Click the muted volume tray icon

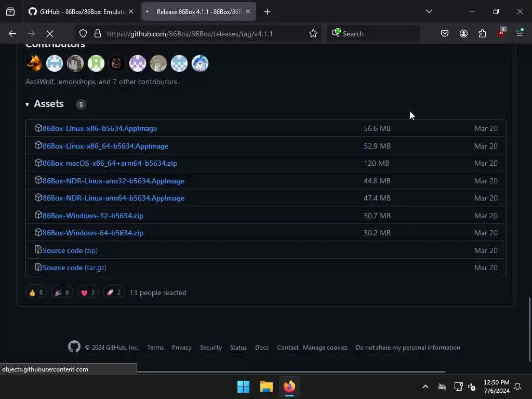pos(472,387)
